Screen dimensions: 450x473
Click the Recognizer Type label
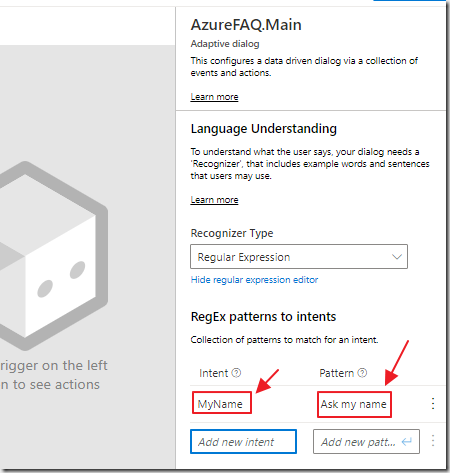coord(232,233)
